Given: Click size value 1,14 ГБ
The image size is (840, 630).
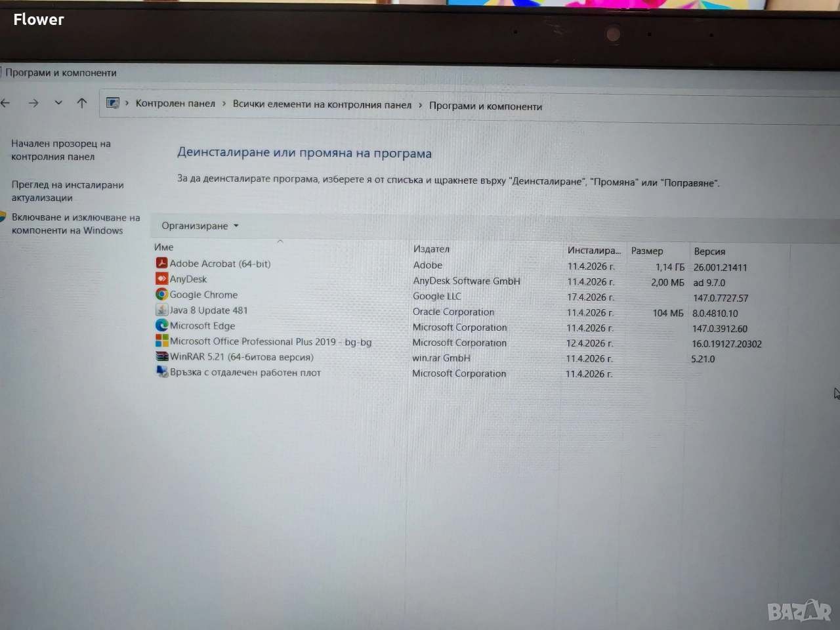Looking at the screenshot, I should (x=670, y=267).
